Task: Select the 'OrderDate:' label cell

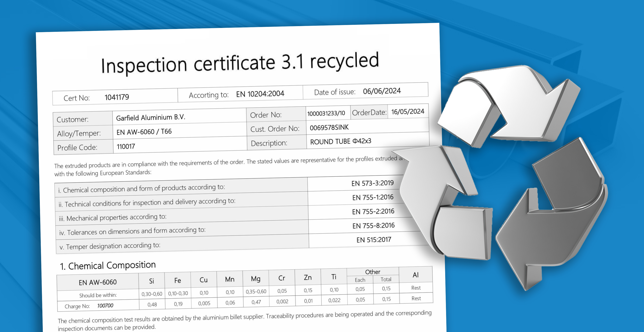Action: (369, 113)
